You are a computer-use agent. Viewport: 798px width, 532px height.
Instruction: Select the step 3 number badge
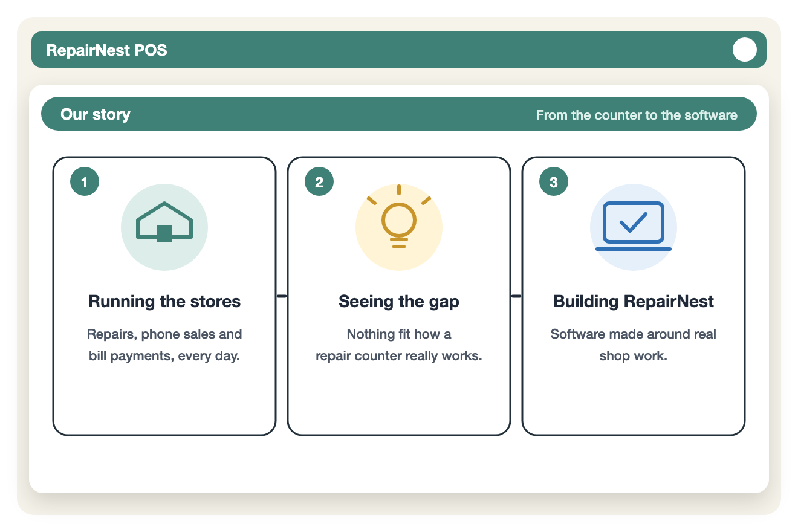[554, 181]
